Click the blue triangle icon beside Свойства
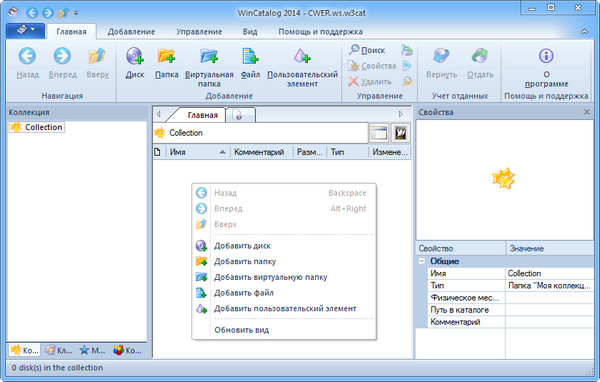 click(x=407, y=66)
